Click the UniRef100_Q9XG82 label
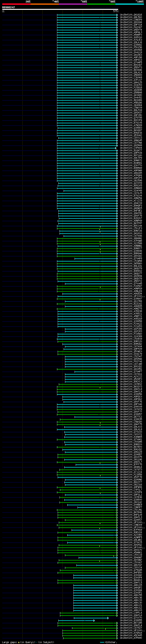Screen dimensions: 146x644 pos(131,256)
